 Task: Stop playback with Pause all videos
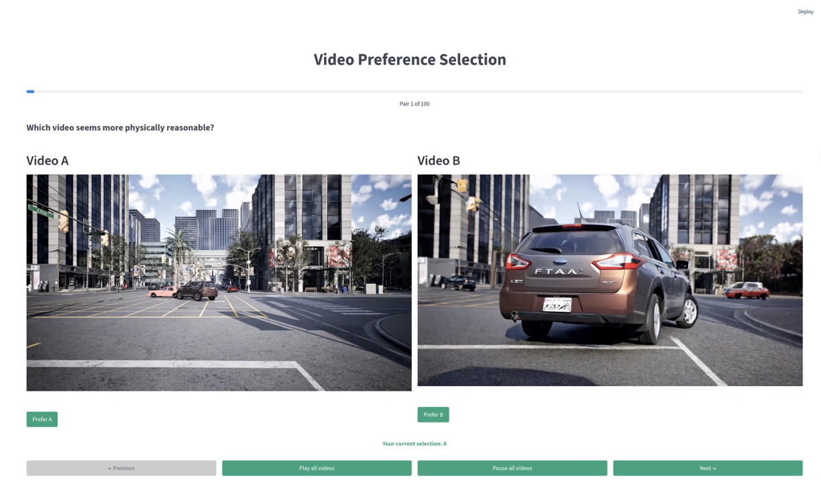pyautogui.click(x=512, y=468)
